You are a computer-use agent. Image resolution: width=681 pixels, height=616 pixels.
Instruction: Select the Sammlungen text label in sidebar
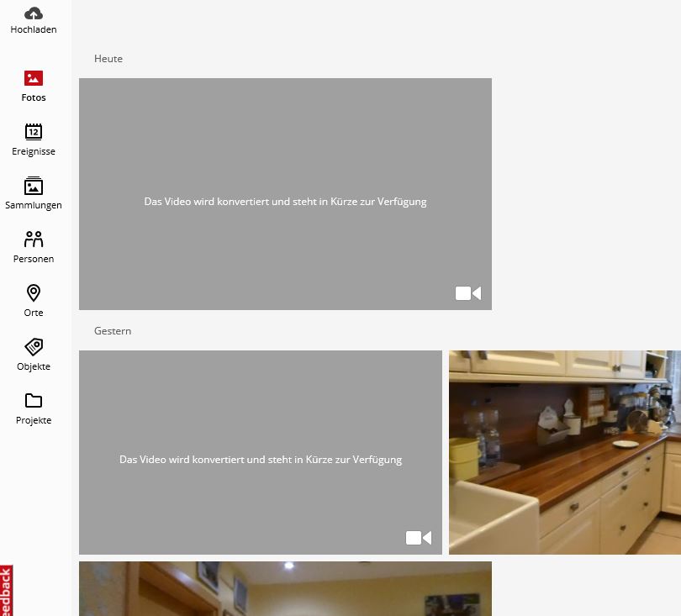pos(34,205)
